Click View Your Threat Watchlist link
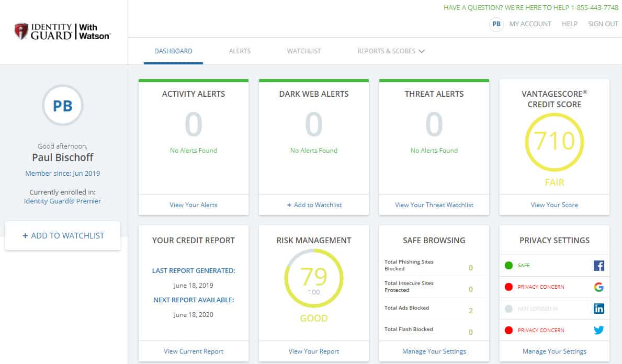622x364 pixels. pos(434,205)
